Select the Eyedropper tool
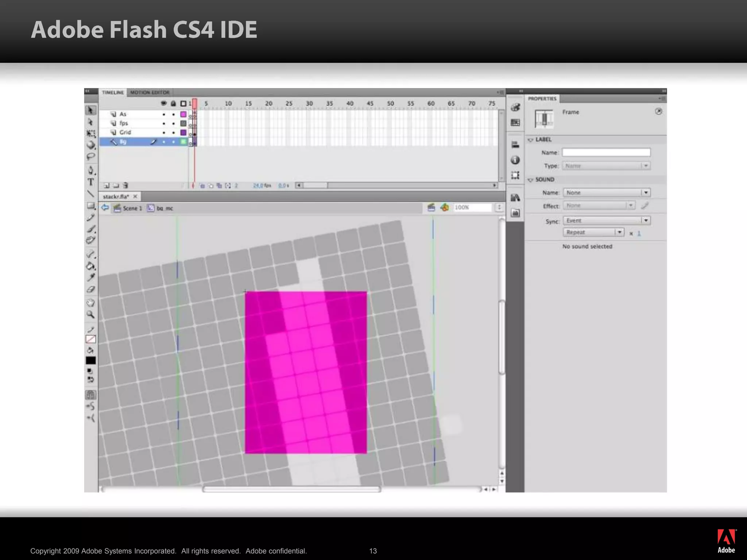 point(90,277)
